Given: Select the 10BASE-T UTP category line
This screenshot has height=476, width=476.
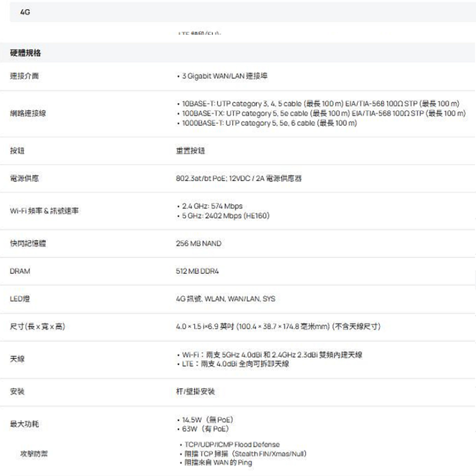Looking at the screenshot, I should click(x=319, y=104).
